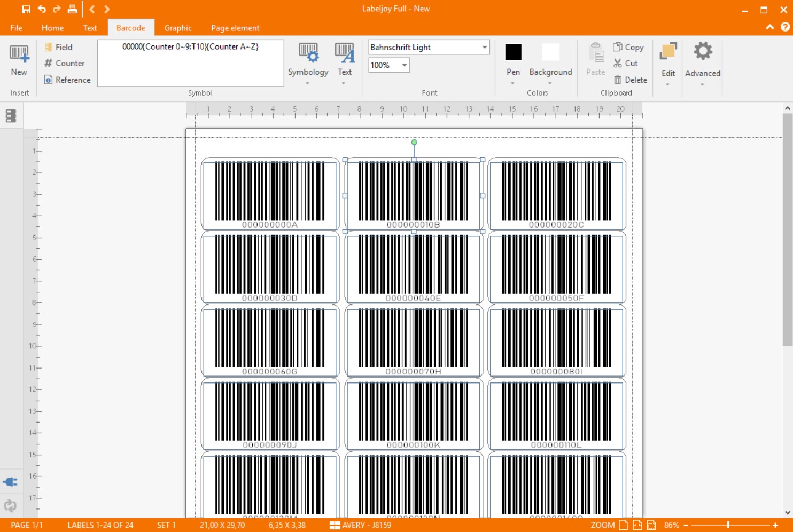
Task: Select the barcode label 000000040E
Action: click(x=413, y=268)
